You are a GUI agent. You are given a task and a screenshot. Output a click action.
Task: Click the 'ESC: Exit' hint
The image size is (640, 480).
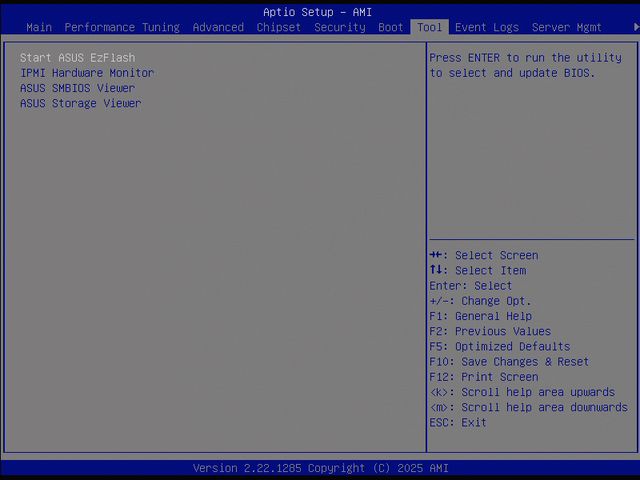click(x=458, y=422)
